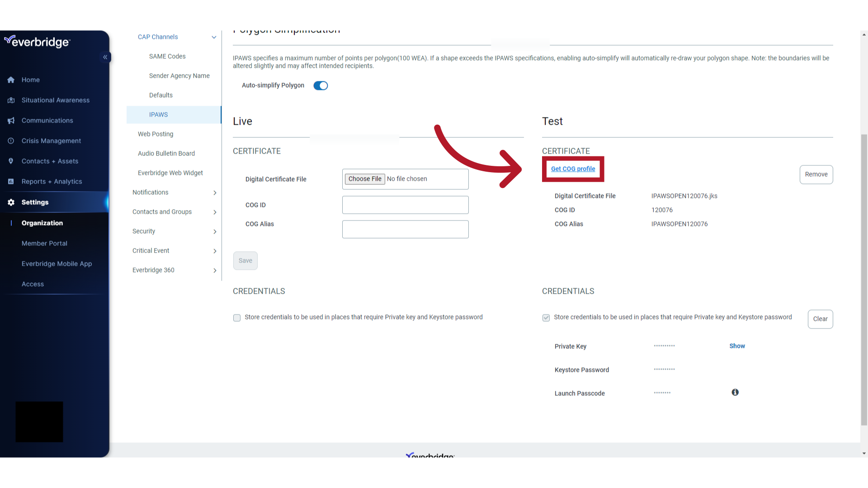Check the Live store credentials checkbox
The image size is (868, 488).
[237, 318]
